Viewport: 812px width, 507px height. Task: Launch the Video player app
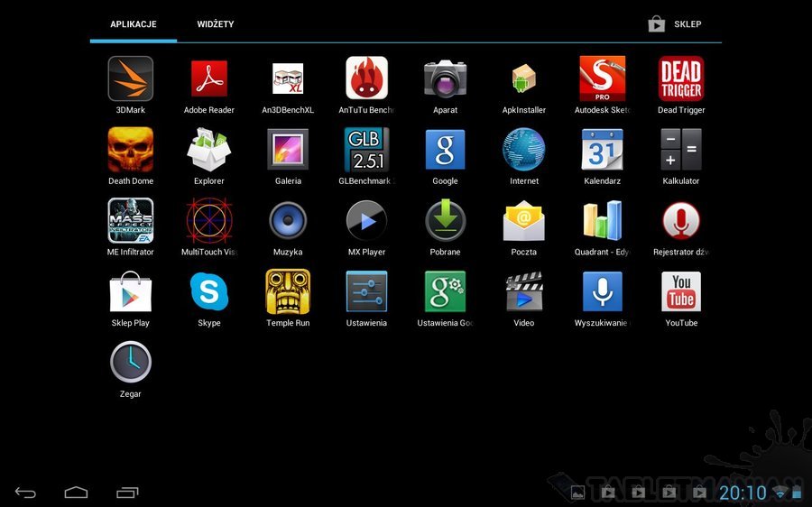(x=523, y=291)
